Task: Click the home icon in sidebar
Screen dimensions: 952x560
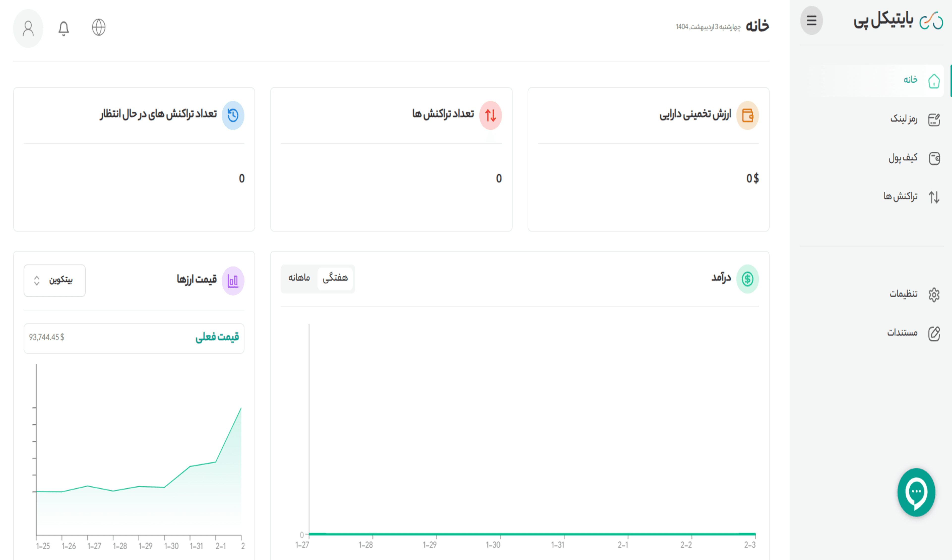Action: 934,81
